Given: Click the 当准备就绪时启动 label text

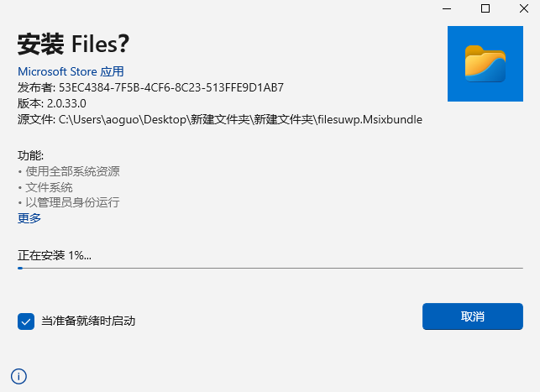Looking at the screenshot, I should click(88, 321).
